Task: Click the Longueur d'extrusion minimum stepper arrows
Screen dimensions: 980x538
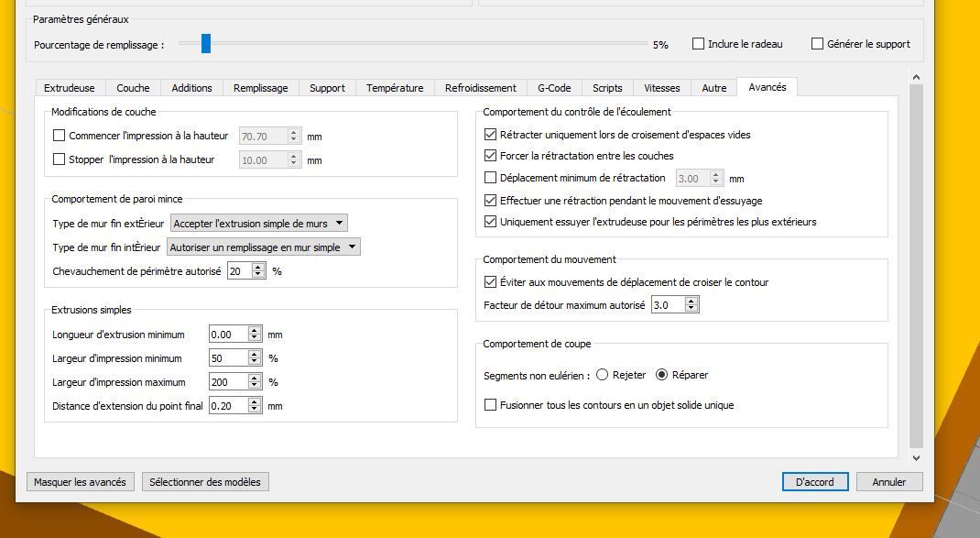Action: [x=255, y=334]
